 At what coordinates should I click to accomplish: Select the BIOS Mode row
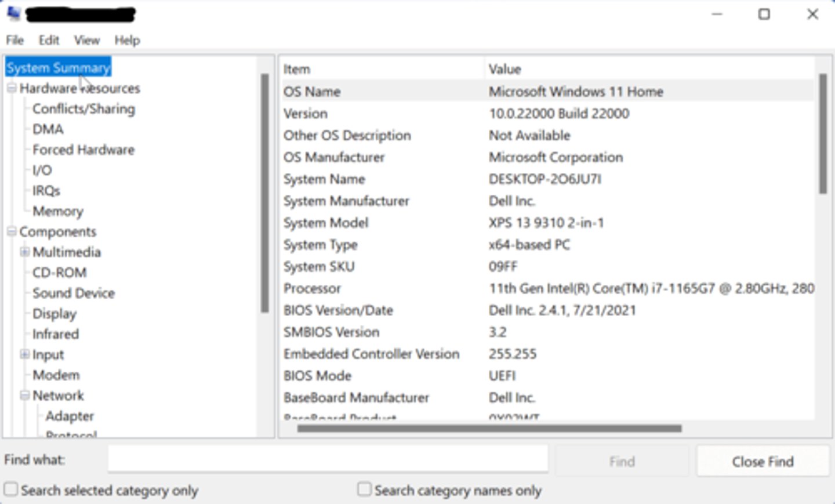click(x=547, y=376)
